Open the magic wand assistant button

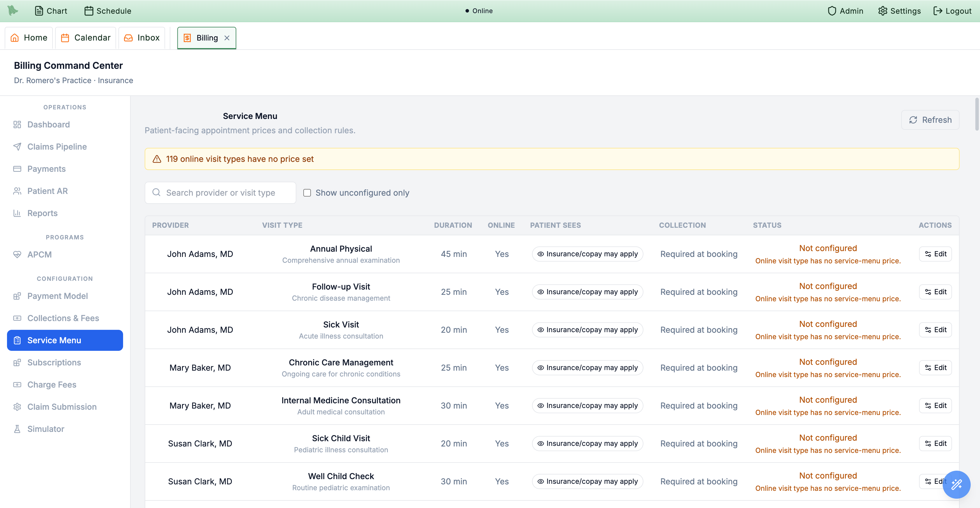pos(956,484)
